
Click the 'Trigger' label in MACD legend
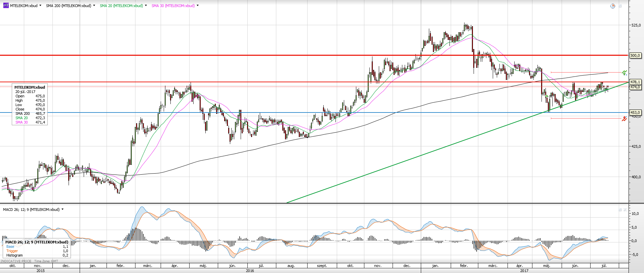pos(12,251)
